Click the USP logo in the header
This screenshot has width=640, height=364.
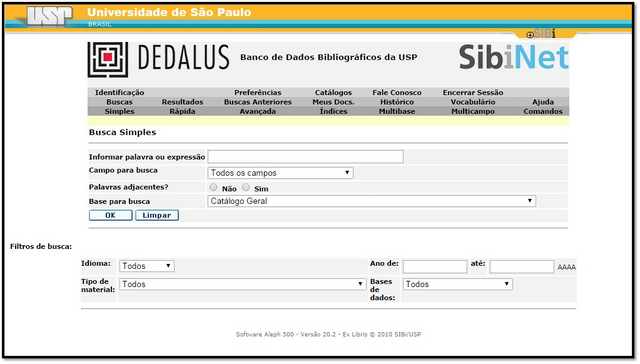(49, 16)
